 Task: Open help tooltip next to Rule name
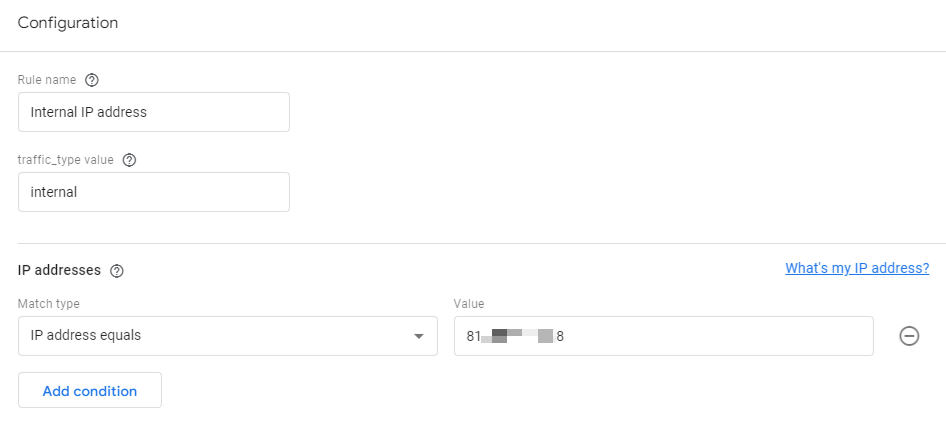coord(92,80)
